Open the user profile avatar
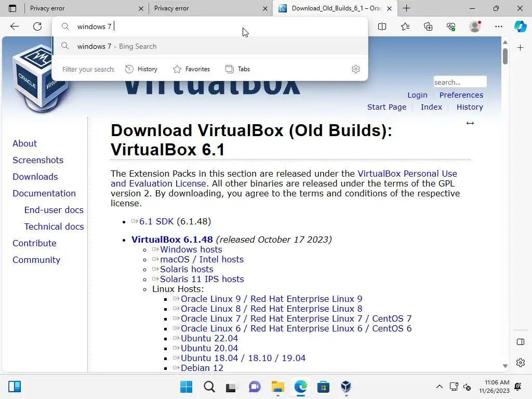The height and width of the screenshot is (399, 532). tap(475, 26)
